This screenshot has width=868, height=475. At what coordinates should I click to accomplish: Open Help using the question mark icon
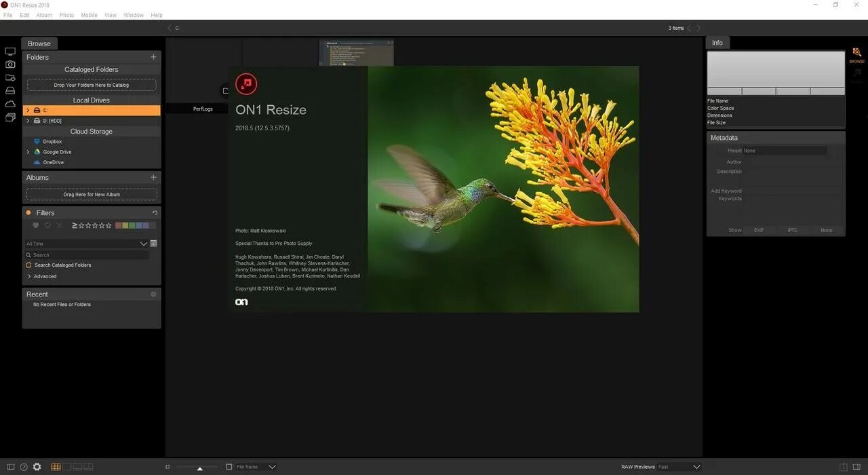pos(24,467)
